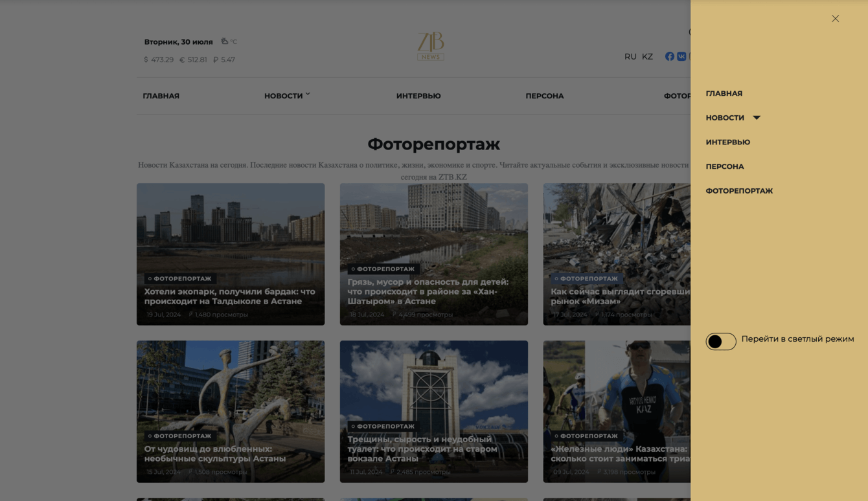
Task: Expand Новости submenu arrow in side panel
Action: point(757,118)
